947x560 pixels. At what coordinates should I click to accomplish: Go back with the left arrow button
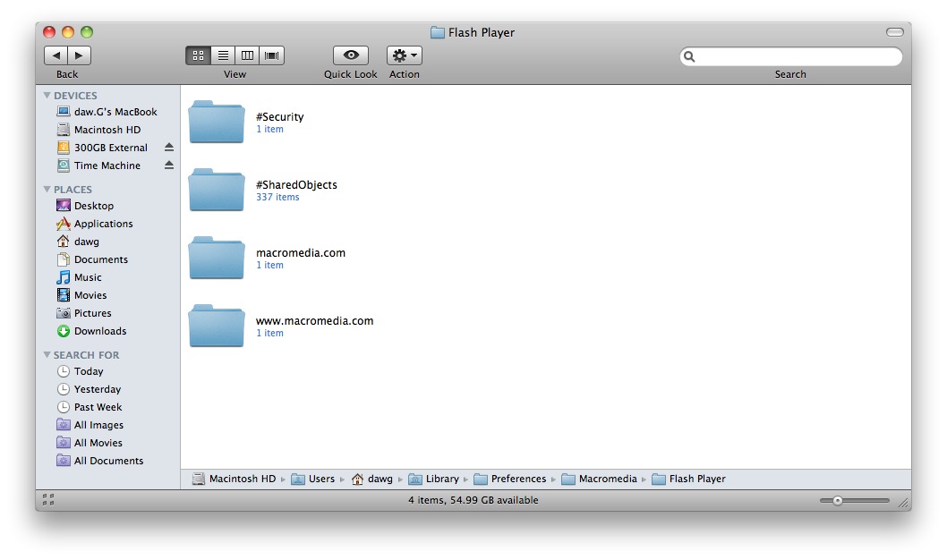(x=56, y=55)
